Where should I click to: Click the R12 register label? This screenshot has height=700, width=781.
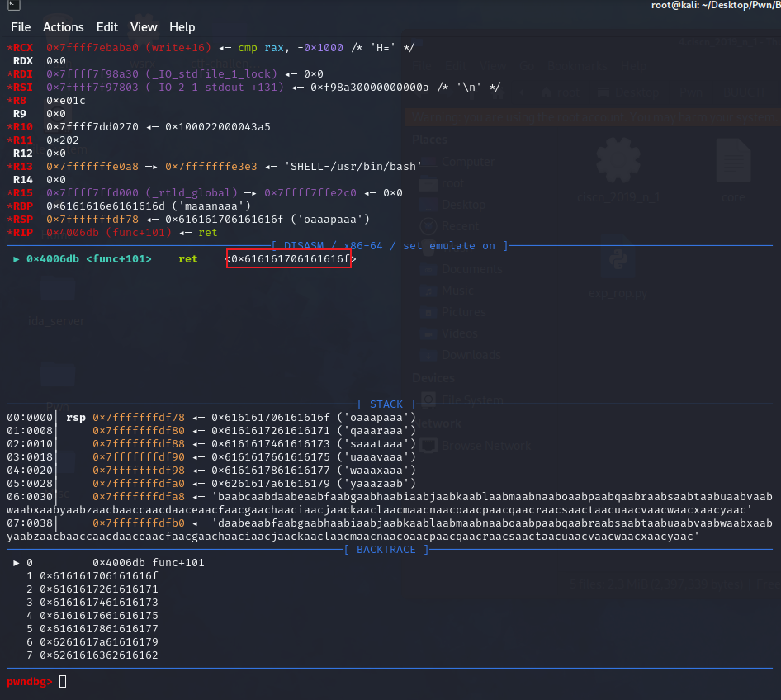(23, 154)
